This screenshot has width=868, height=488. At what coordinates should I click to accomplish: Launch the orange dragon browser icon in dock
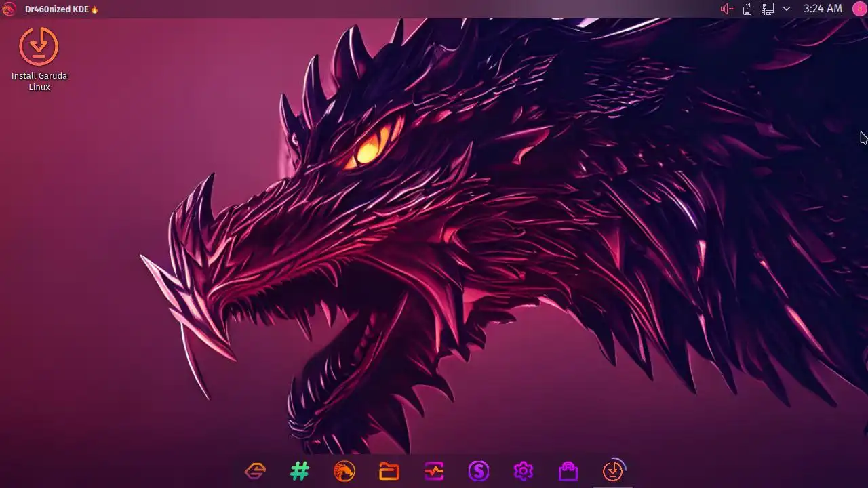point(344,470)
